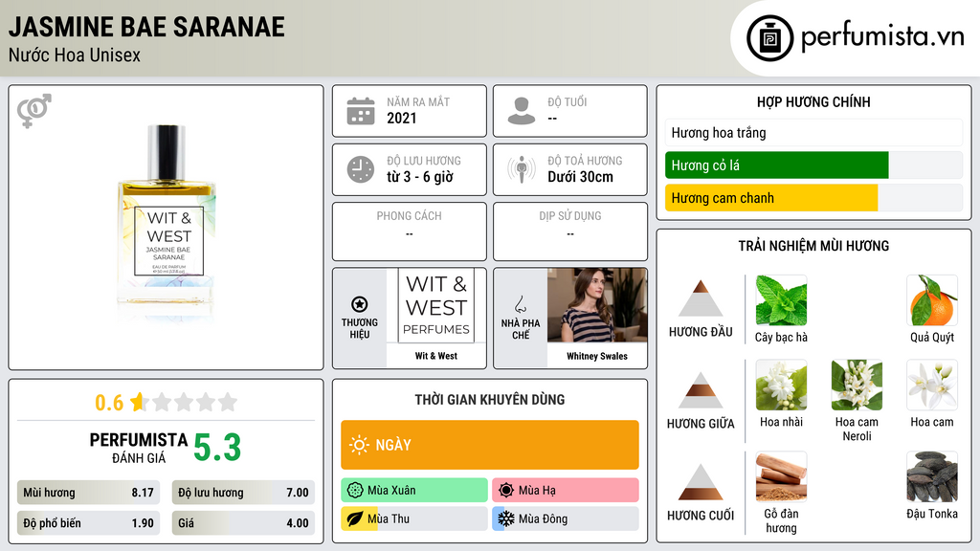This screenshot has width=980, height=551.
Task: Click the flower icon for Mùa Xuân
Action: click(x=355, y=491)
